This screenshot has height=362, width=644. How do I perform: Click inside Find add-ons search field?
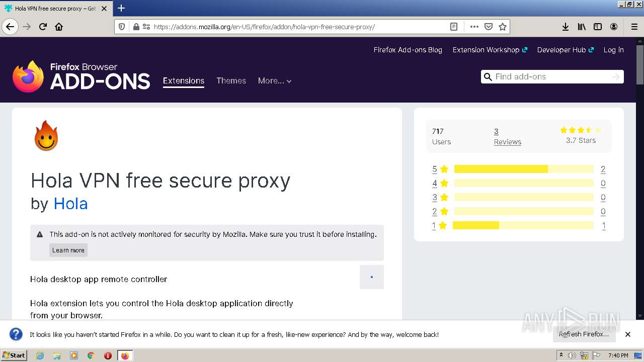point(551,76)
